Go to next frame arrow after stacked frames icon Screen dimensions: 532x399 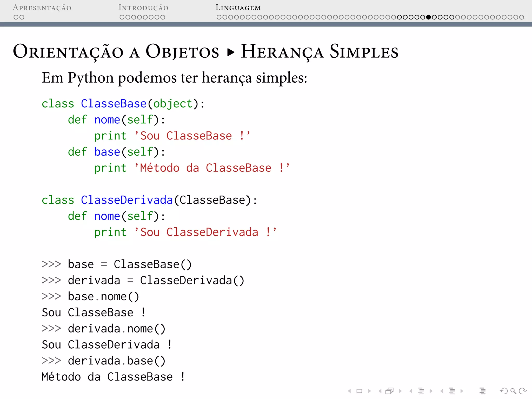click(400, 391)
